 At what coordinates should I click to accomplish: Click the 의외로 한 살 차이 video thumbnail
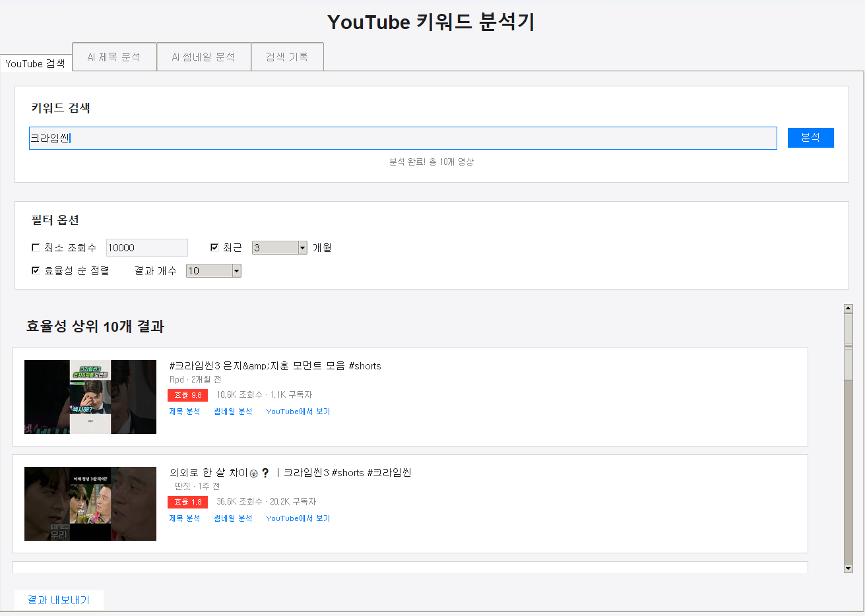pos(90,504)
